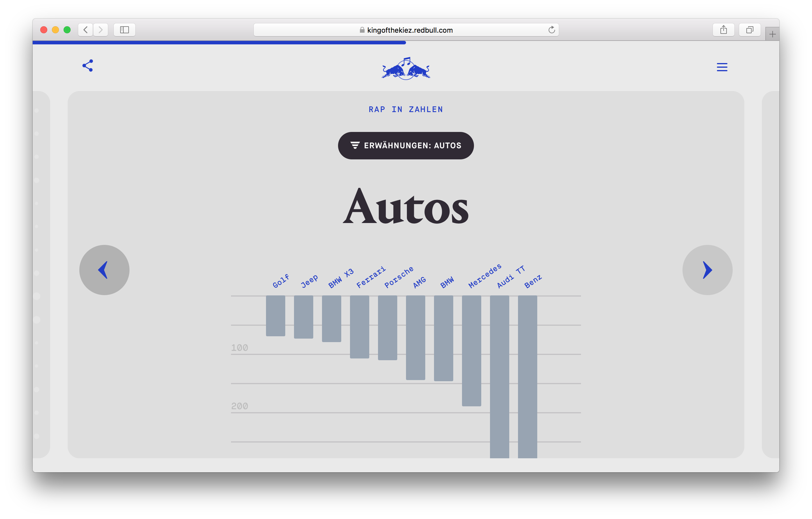812x519 pixels.
Task: Open the hamburger menu
Action: (722, 67)
